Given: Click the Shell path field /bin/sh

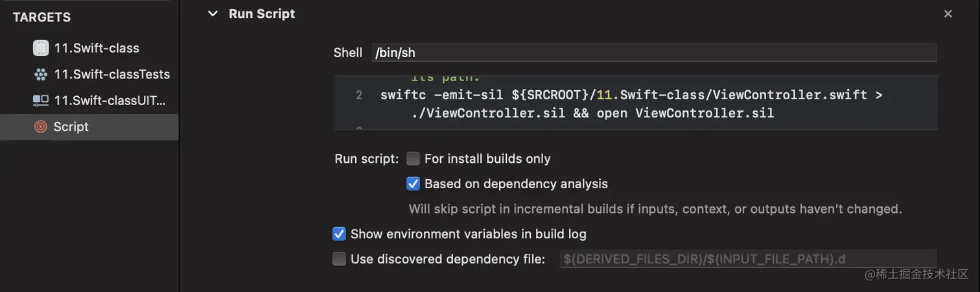Looking at the screenshot, I should (x=653, y=53).
